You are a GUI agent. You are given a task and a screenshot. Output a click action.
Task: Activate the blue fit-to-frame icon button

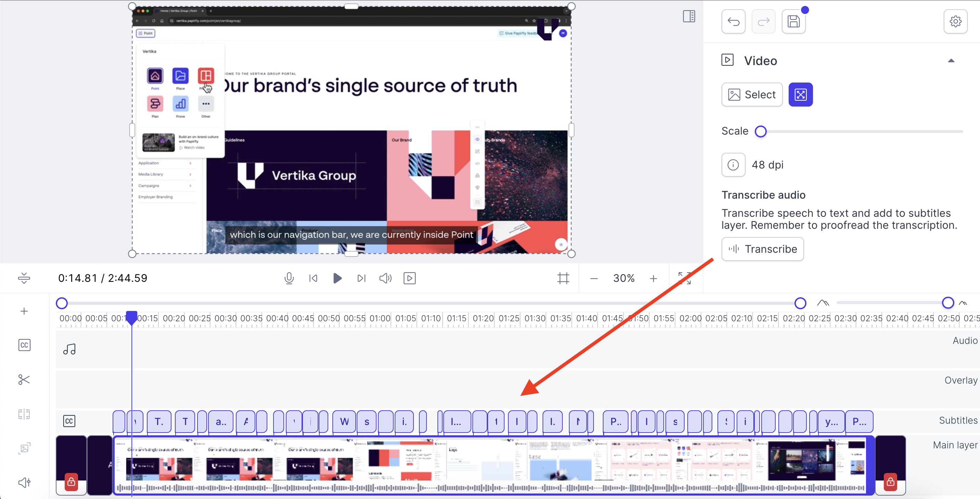point(800,95)
